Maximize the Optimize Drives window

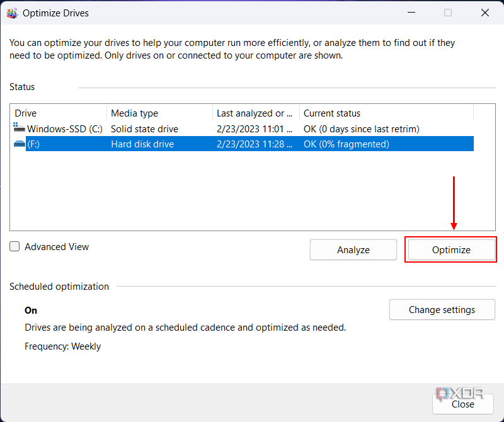(x=447, y=12)
